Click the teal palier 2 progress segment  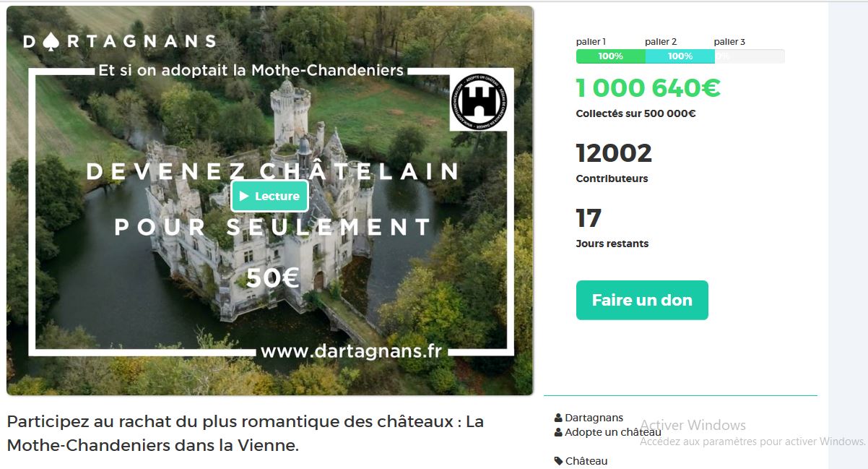(x=680, y=56)
